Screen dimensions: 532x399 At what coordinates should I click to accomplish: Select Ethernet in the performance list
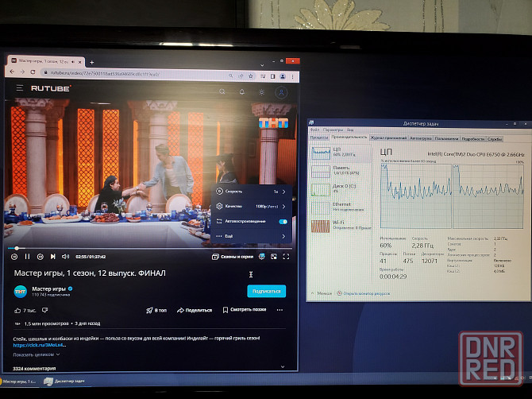tap(341, 207)
